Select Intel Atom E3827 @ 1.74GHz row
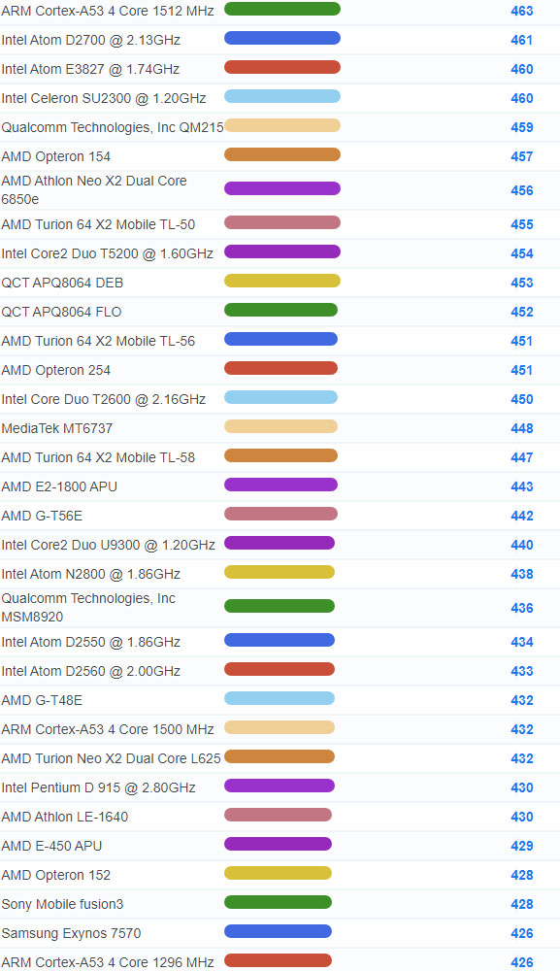560x971 pixels. tap(90, 69)
